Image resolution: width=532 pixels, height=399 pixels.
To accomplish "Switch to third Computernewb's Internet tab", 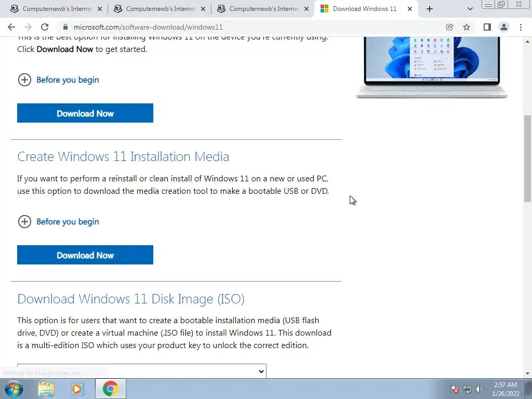I will [263, 9].
